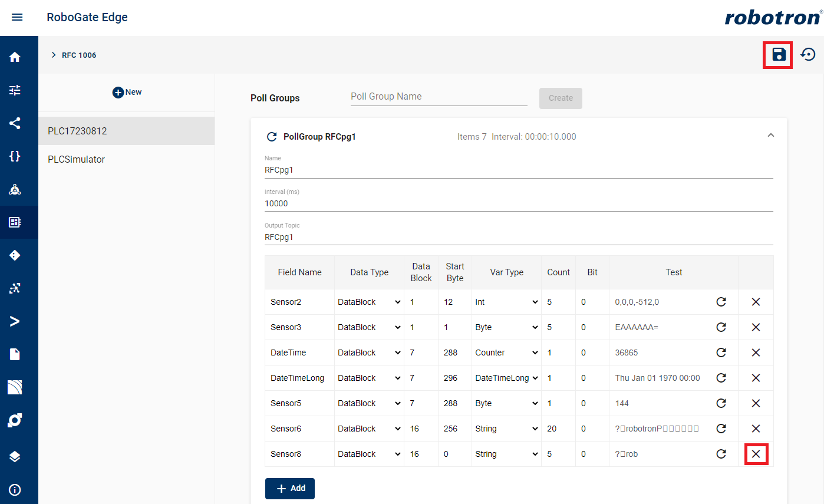
Task: Run test refresh for Sensor8 row
Action: (721, 454)
